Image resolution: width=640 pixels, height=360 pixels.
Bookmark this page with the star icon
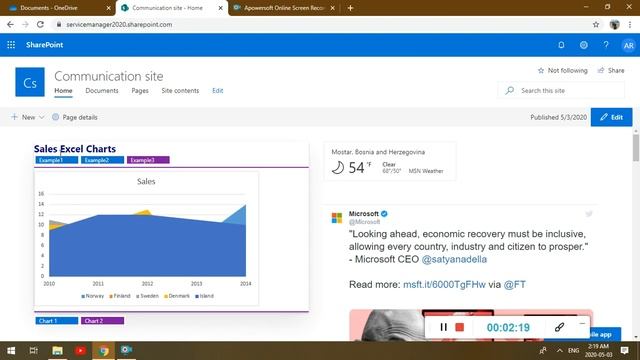(596, 24)
